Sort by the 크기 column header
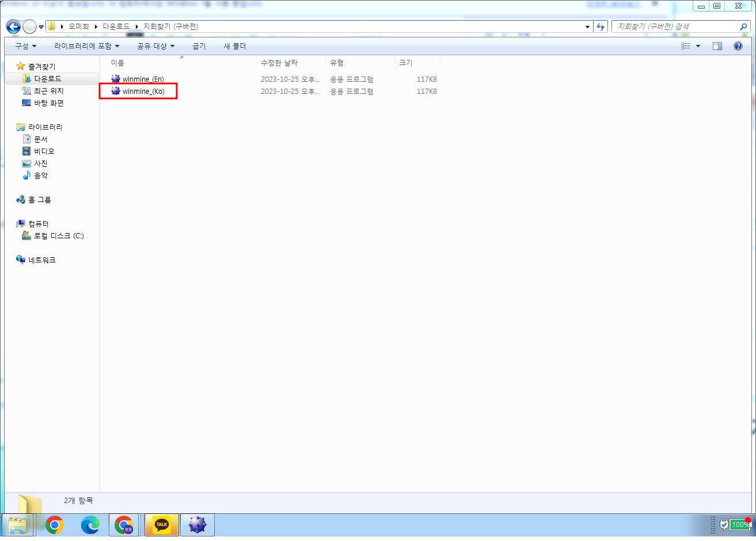756x541 pixels. (x=418, y=63)
